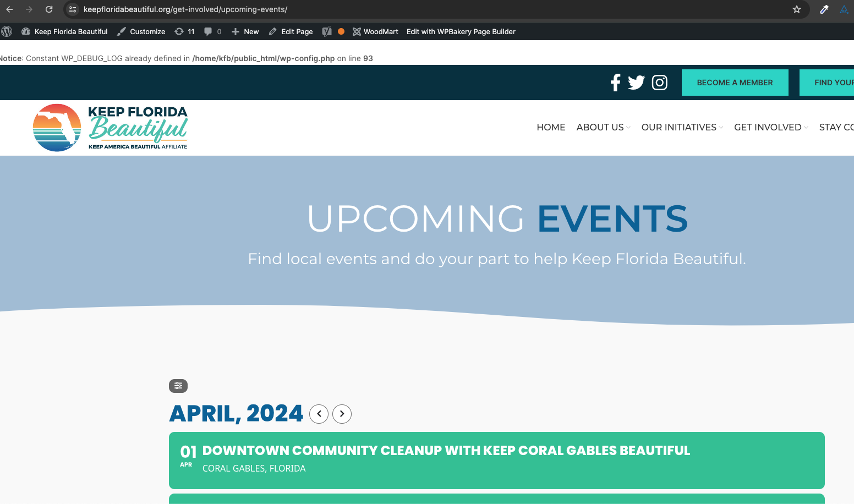Open WoodMart in the admin bar
This screenshot has width=854, height=504.
tap(375, 31)
